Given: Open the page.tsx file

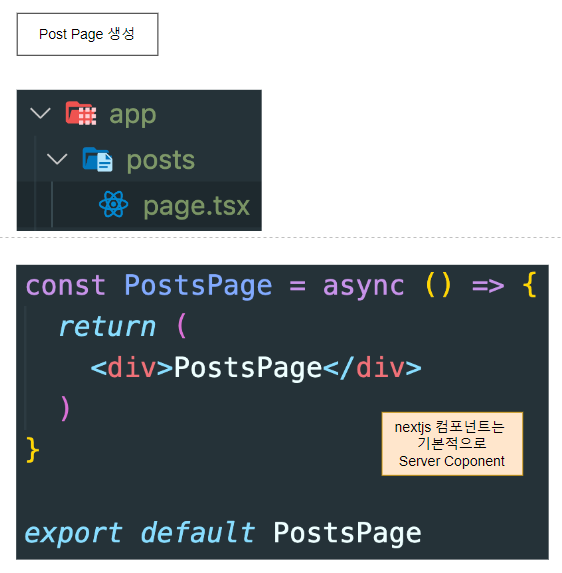Looking at the screenshot, I should point(197,206).
